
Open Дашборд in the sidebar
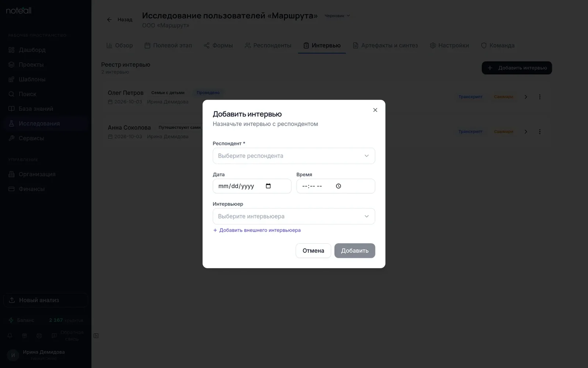(x=46, y=50)
